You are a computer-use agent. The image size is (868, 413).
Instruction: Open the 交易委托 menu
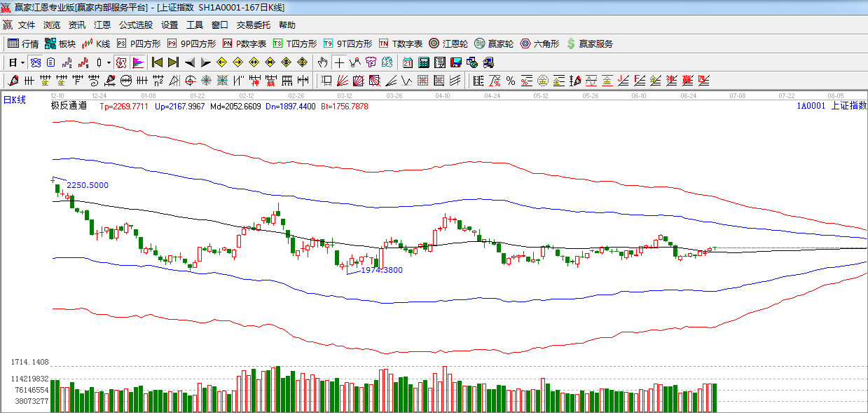253,25
